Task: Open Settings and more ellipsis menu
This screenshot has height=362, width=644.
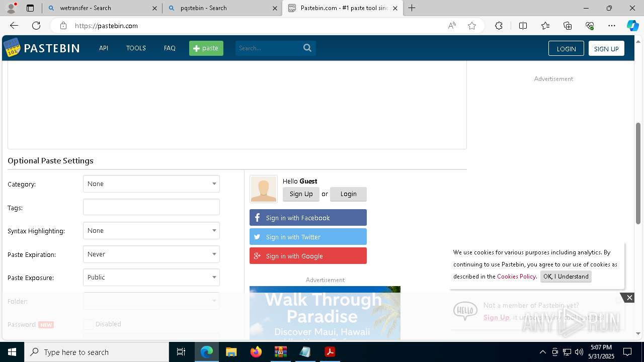Action: click(612, 26)
